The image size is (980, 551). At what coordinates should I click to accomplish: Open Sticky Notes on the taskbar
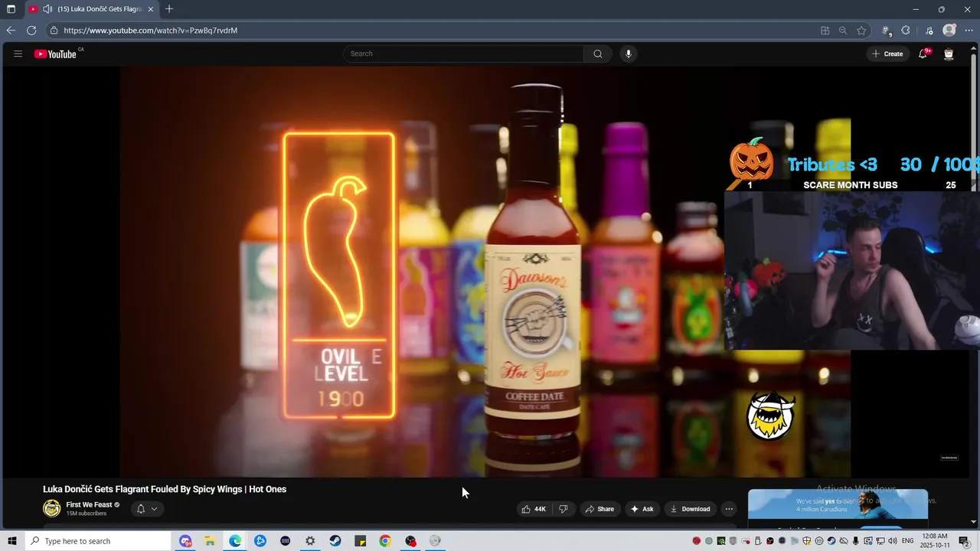click(x=360, y=541)
